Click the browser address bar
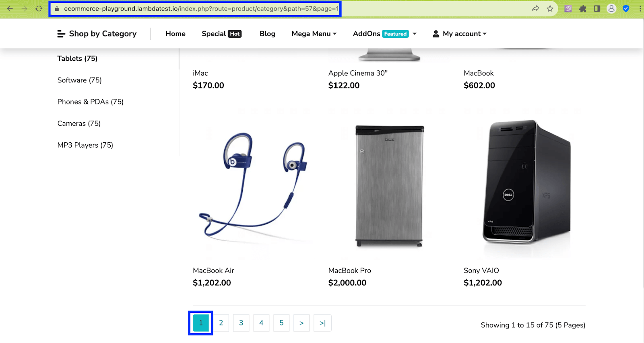 [201, 8]
